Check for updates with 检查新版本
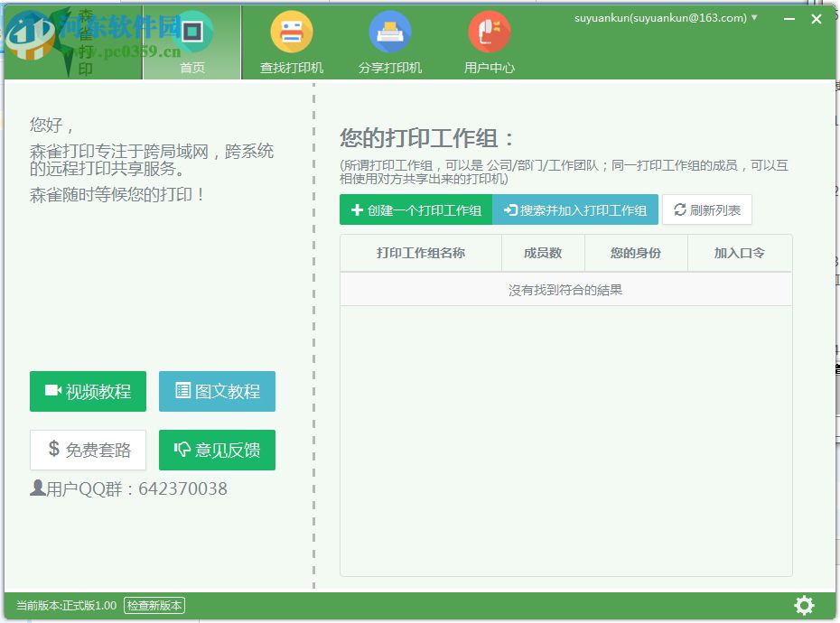 154,606
